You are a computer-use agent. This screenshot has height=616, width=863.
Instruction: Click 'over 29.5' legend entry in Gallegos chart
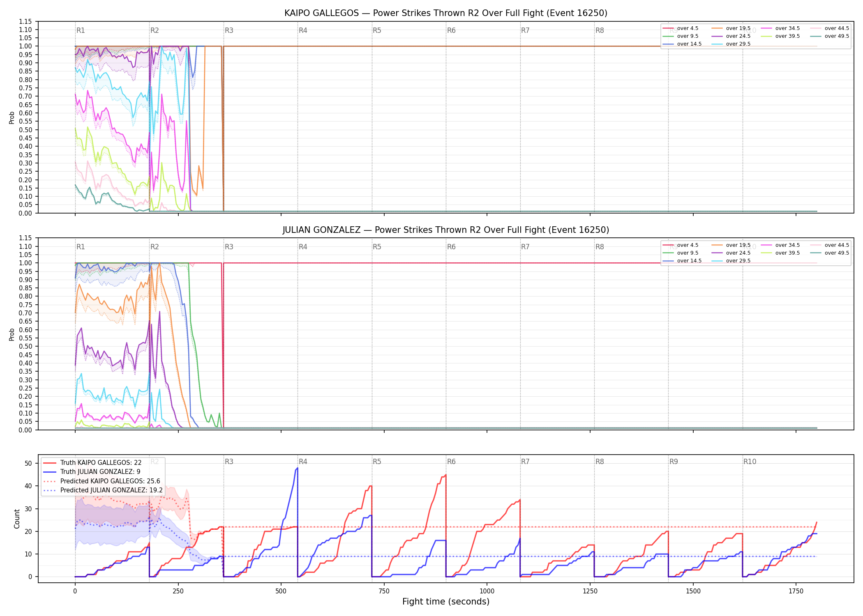tap(731, 44)
